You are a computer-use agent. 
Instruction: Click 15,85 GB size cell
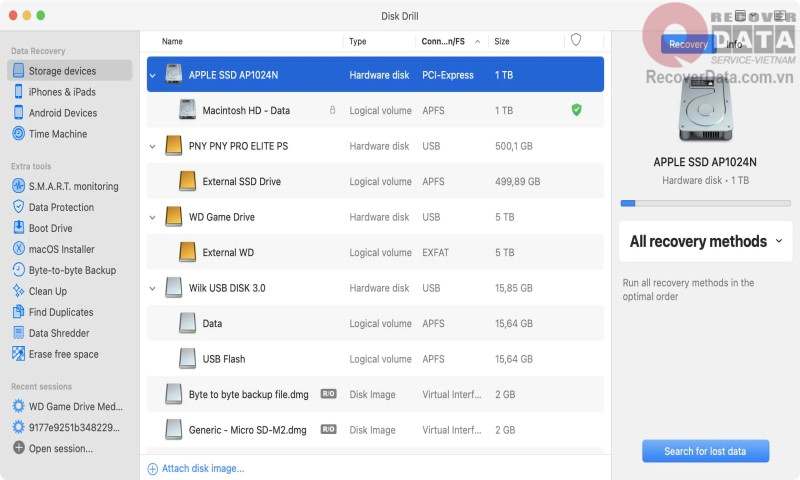[514, 288]
